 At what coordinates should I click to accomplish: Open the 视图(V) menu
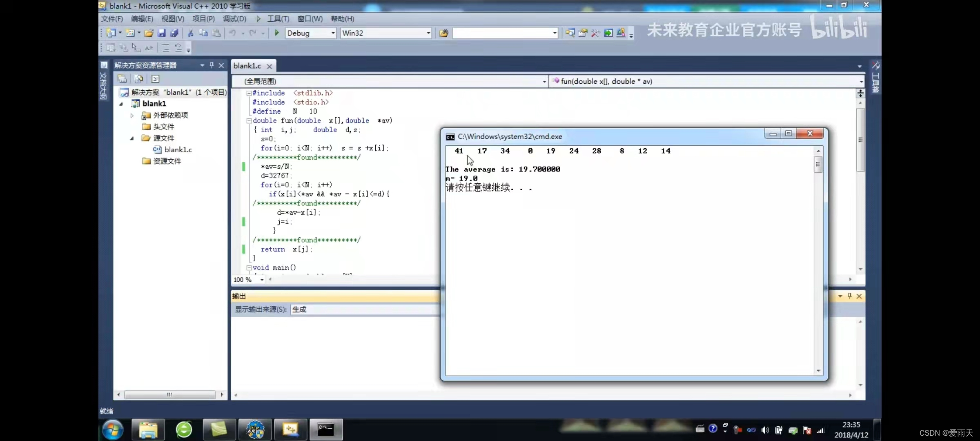coord(172,19)
